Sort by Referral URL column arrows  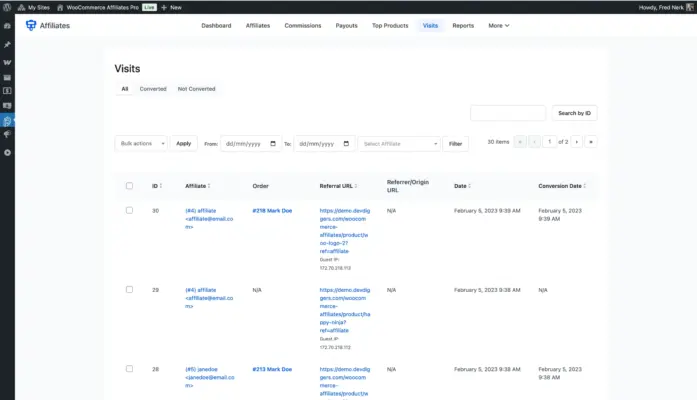(x=356, y=186)
